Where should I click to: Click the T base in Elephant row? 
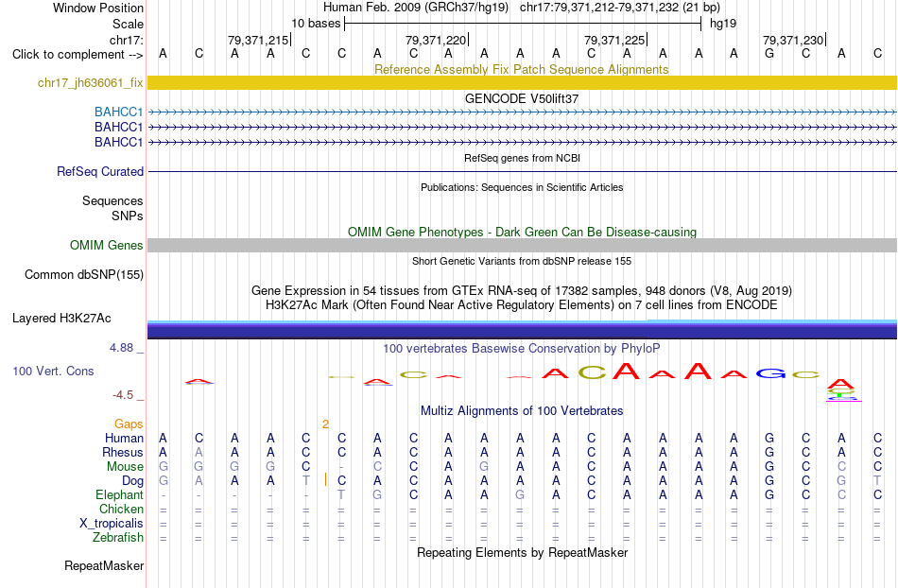pyautogui.click(x=341, y=495)
